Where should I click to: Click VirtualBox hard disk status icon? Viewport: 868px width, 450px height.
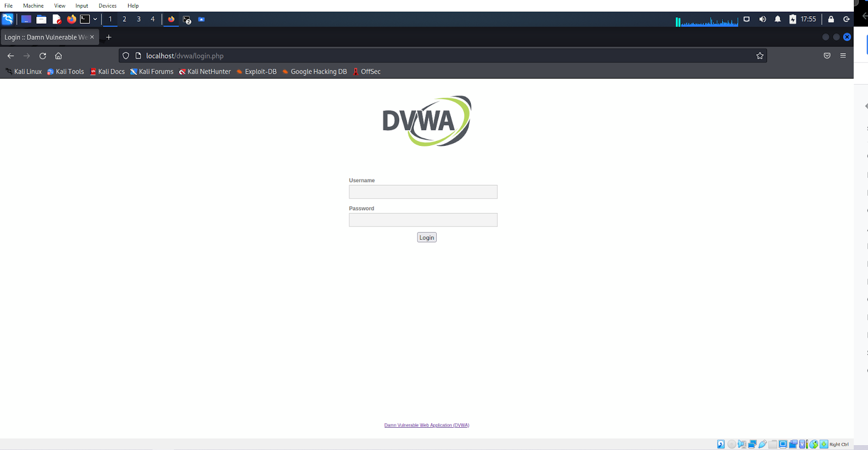pos(721,444)
